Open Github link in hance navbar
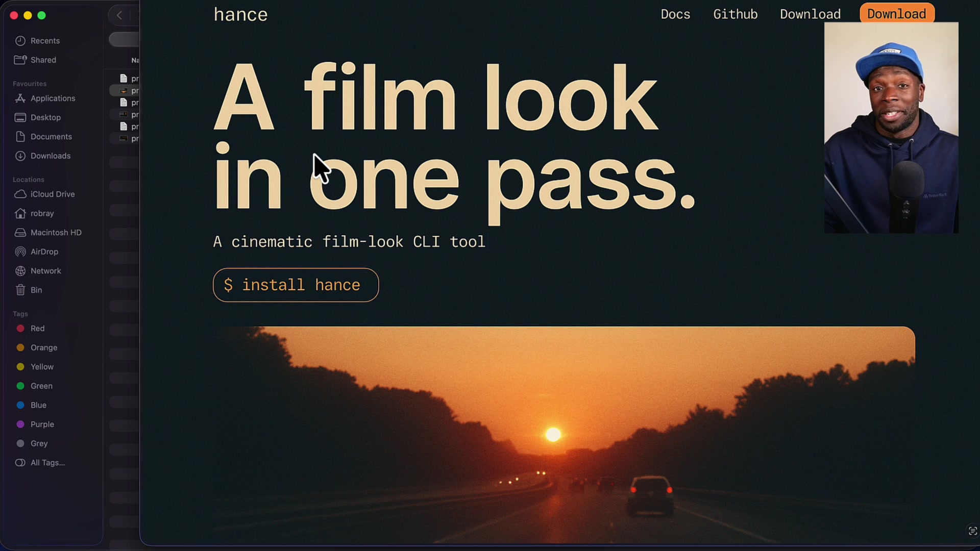This screenshot has height=551, width=980. click(736, 14)
